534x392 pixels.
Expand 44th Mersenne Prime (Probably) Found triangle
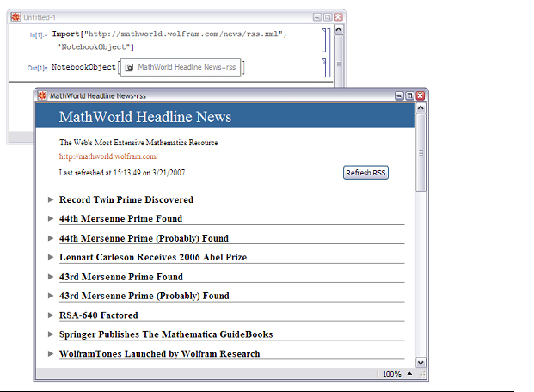pyautogui.click(x=51, y=238)
